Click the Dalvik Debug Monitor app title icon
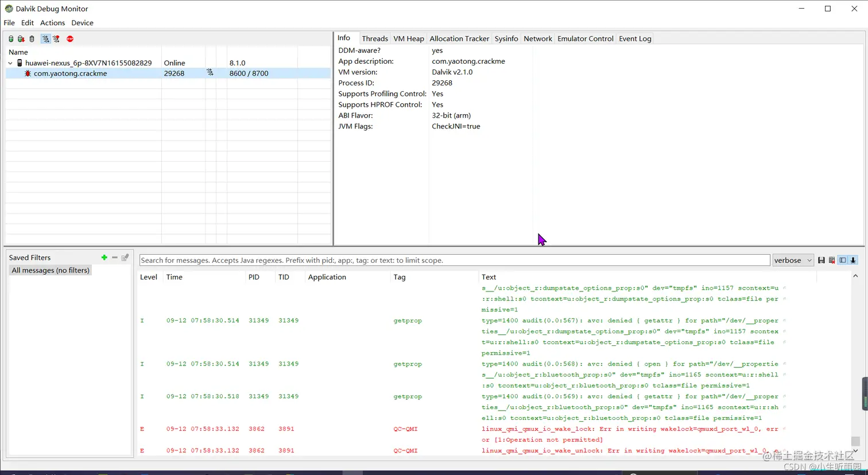The width and height of the screenshot is (868, 475). pyautogui.click(x=9, y=9)
